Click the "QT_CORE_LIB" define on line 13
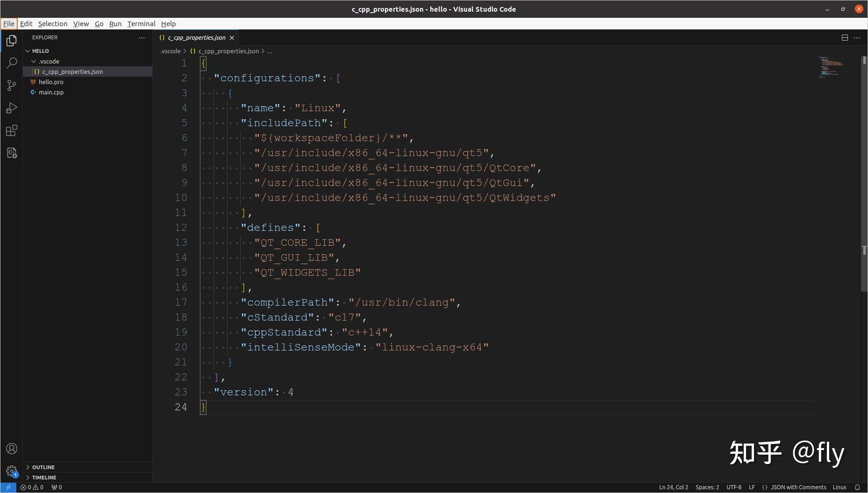 [298, 243]
